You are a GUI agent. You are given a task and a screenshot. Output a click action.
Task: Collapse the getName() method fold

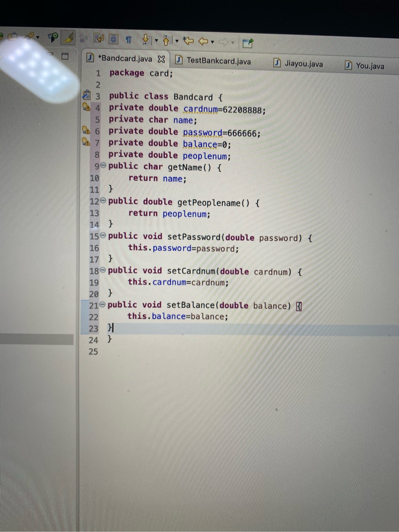tap(103, 165)
